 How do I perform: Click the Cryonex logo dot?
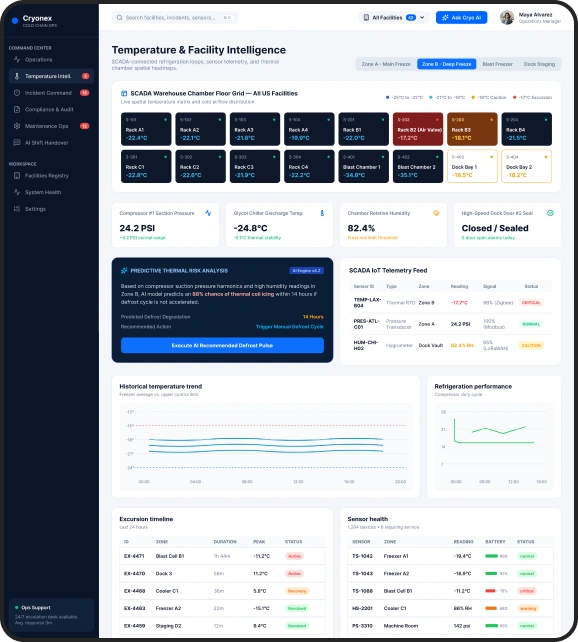15,20
